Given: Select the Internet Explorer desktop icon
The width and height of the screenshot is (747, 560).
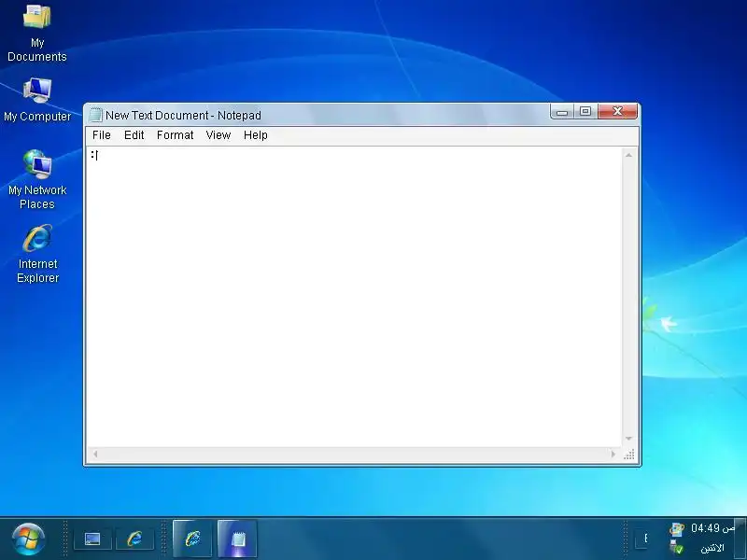Looking at the screenshot, I should pyautogui.click(x=37, y=254).
